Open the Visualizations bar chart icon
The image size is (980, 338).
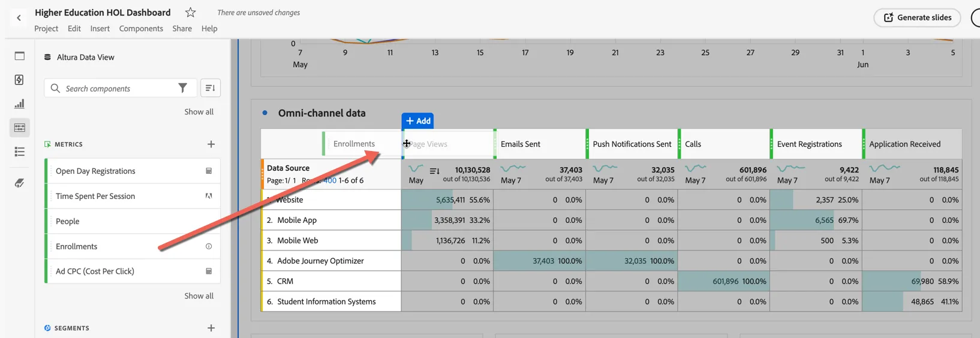(x=19, y=104)
